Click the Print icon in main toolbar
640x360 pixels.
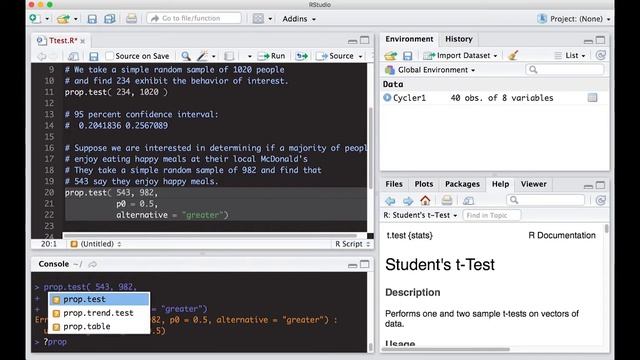pos(131,18)
